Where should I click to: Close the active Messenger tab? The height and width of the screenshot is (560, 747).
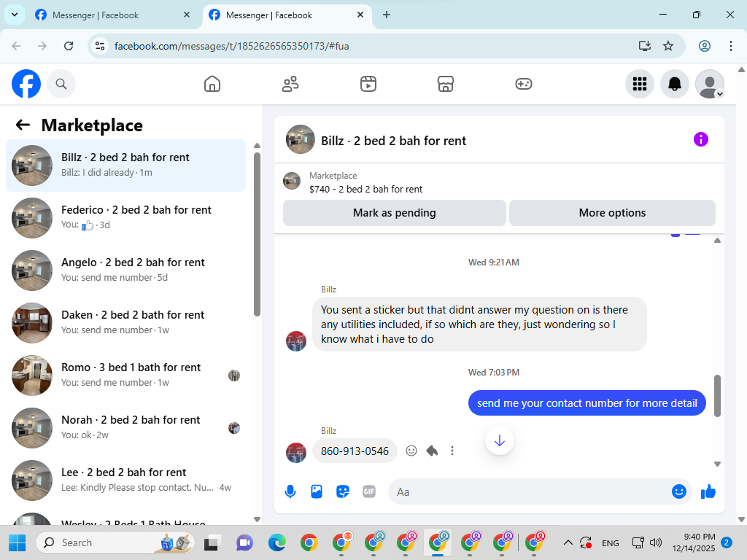[360, 15]
